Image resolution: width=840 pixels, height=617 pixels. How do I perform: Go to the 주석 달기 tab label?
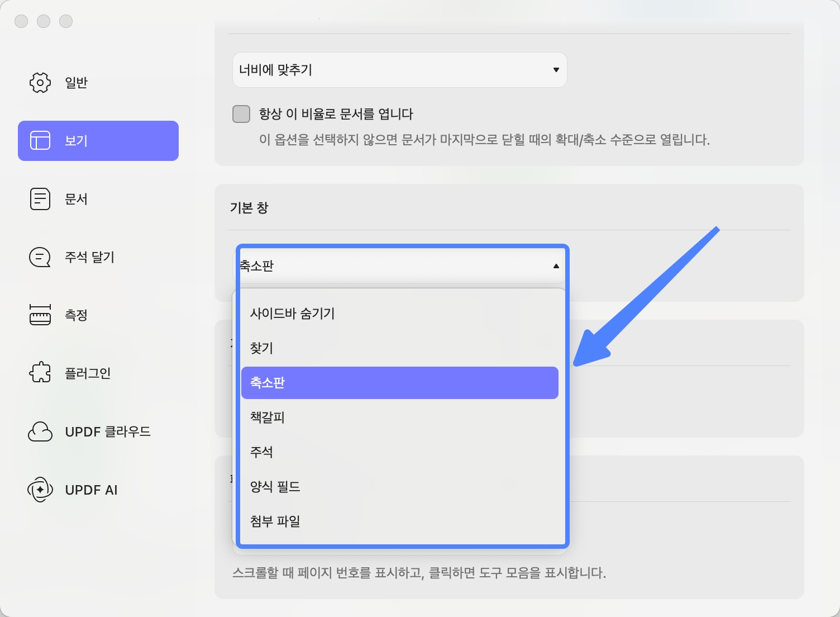click(90, 257)
